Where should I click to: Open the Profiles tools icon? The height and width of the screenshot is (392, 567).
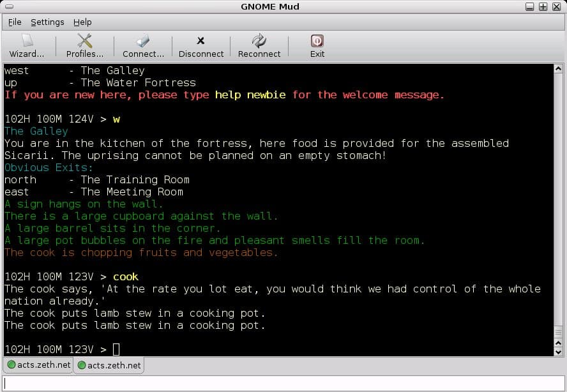pyautogui.click(x=85, y=40)
